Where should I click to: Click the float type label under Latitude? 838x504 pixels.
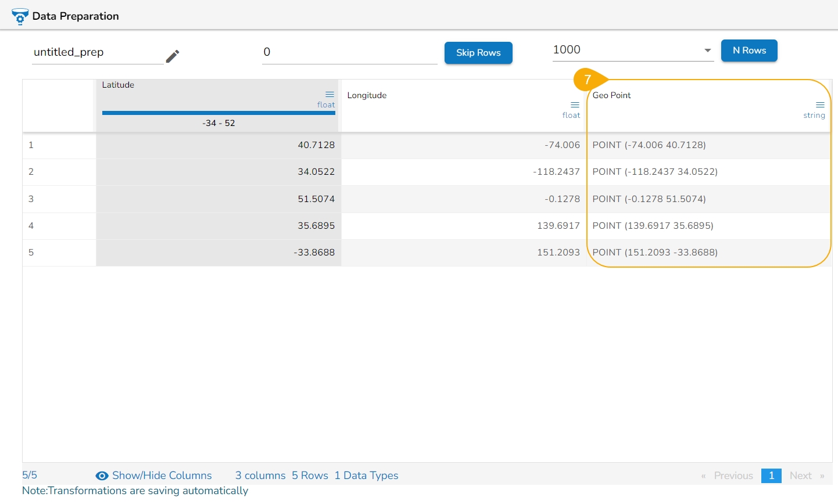[x=325, y=105]
